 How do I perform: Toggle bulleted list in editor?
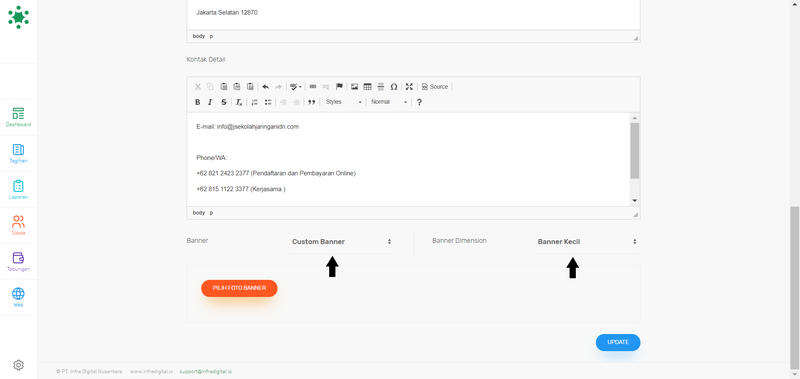tap(268, 102)
